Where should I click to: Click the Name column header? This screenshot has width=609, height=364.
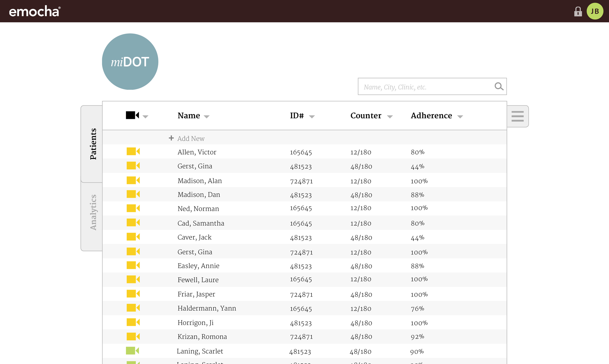(189, 115)
